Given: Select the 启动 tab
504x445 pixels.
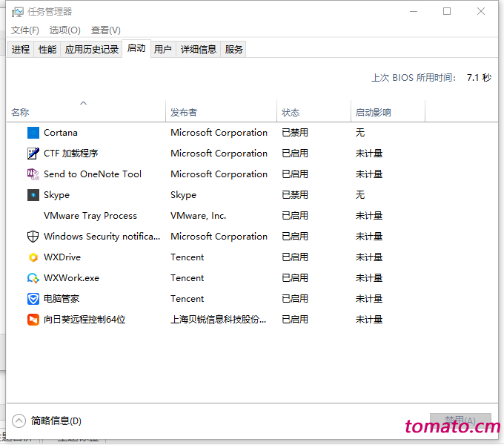Looking at the screenshot, I should coord(136,48).
